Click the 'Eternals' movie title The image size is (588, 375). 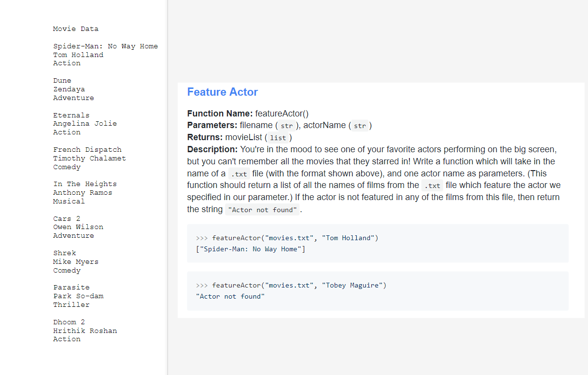coord(71,115)
